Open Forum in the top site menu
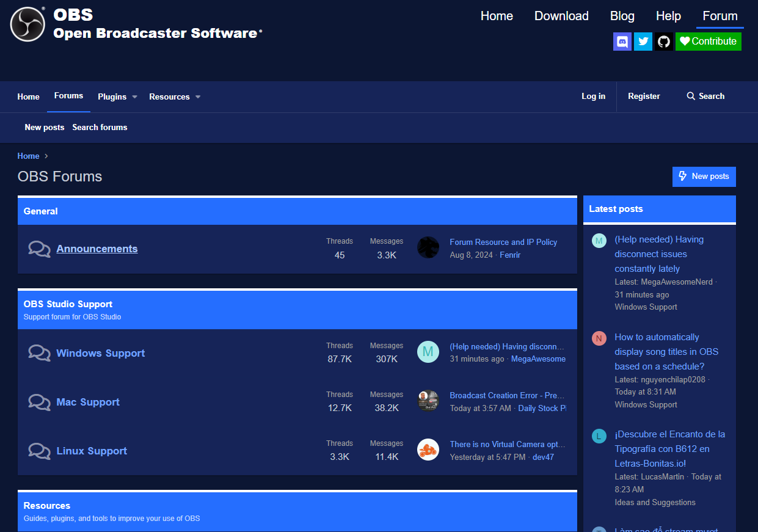758x532 pixels. click(x=720, y=16)
